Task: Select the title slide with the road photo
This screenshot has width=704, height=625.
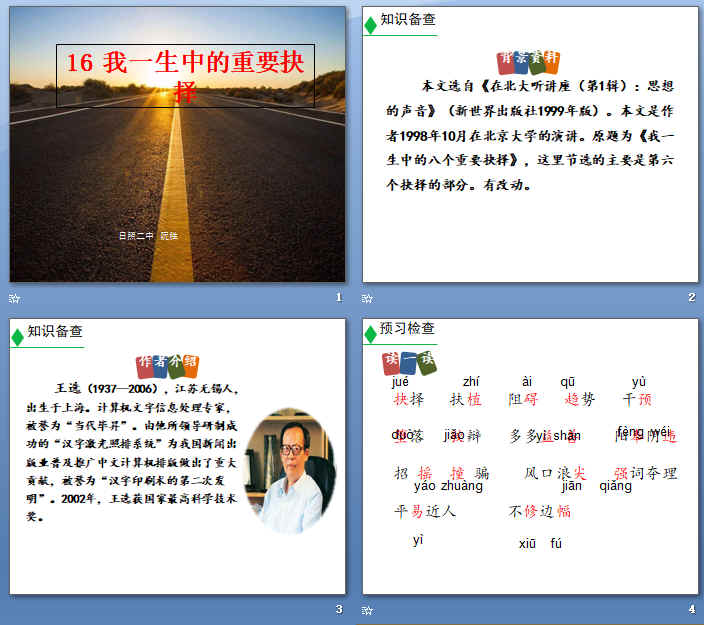Action: [x=177, y=144]
